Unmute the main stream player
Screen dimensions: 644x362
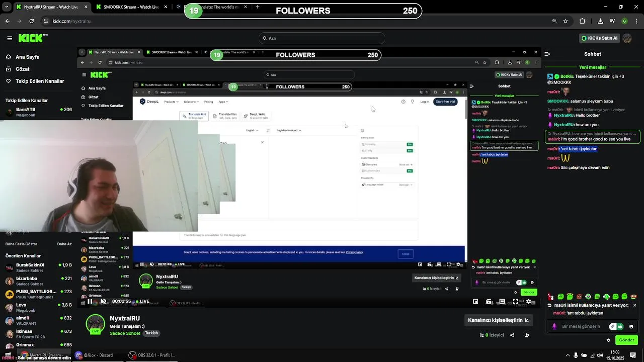(x=103, y=301)
